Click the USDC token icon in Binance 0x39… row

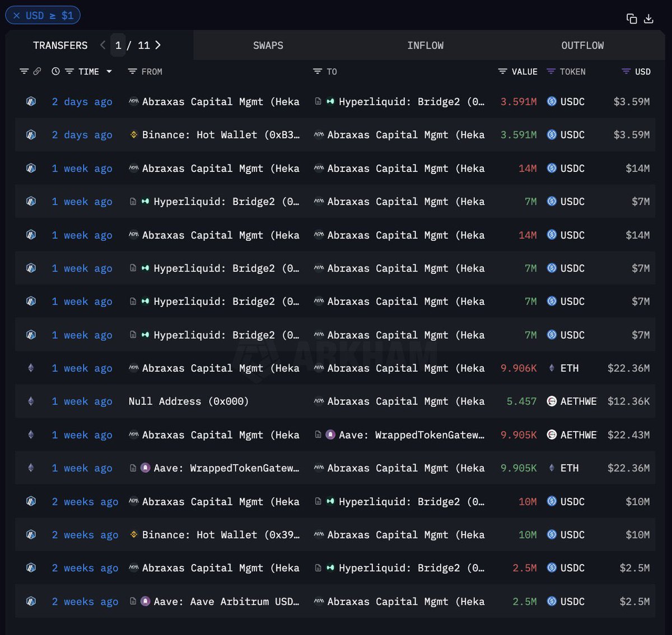click(552, 535)
